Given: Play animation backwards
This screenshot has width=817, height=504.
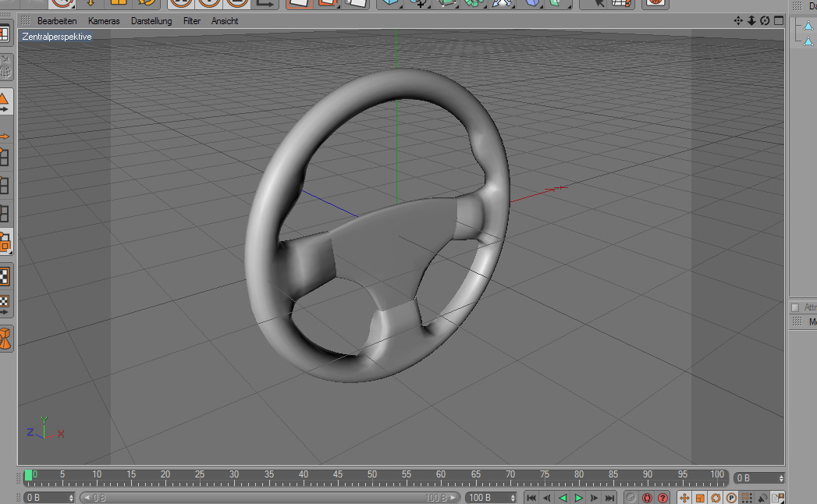Looking at the screenshot, I should click(x=563, y=498).
